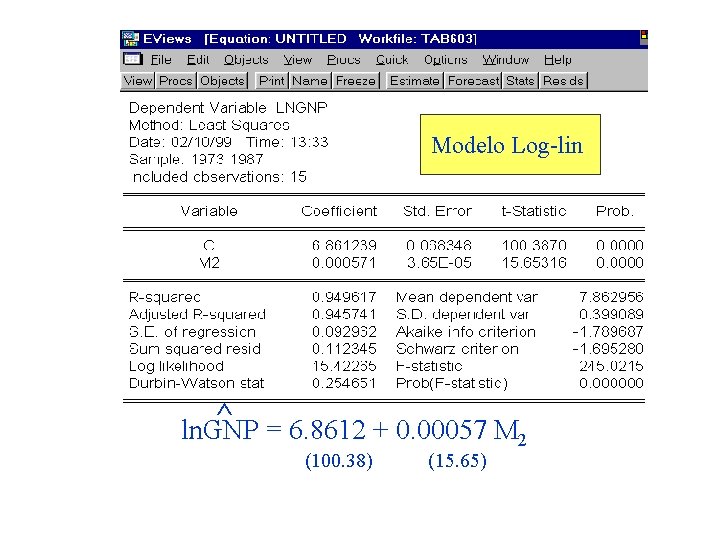
Task: Click the Log likelihood label
Action: (x=176, y=366)
